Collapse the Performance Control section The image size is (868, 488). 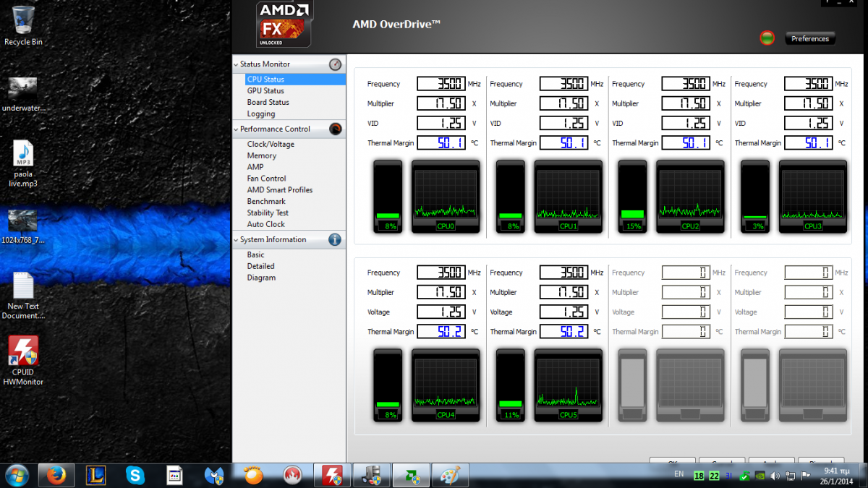[236, 129]
